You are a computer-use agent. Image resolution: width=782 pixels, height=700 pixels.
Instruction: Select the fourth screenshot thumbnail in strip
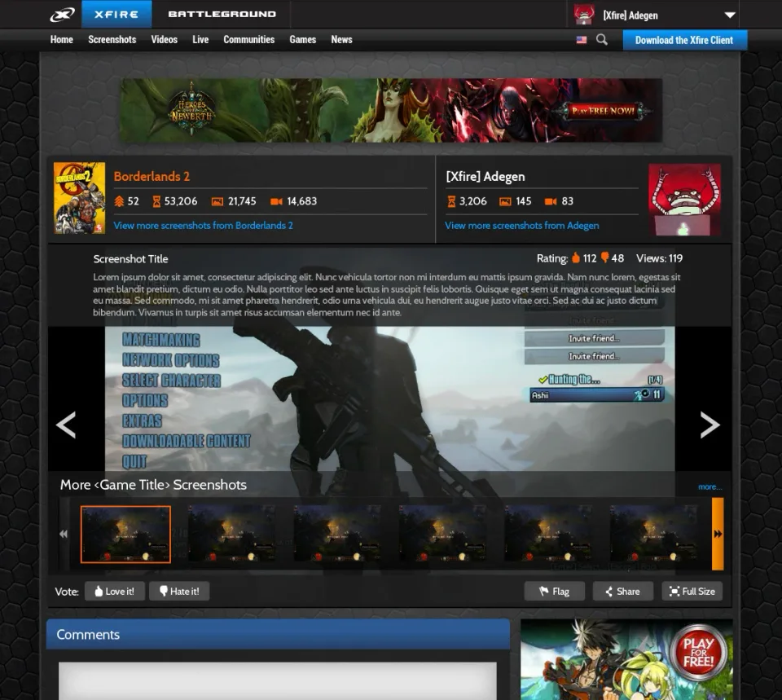point(442,535)
